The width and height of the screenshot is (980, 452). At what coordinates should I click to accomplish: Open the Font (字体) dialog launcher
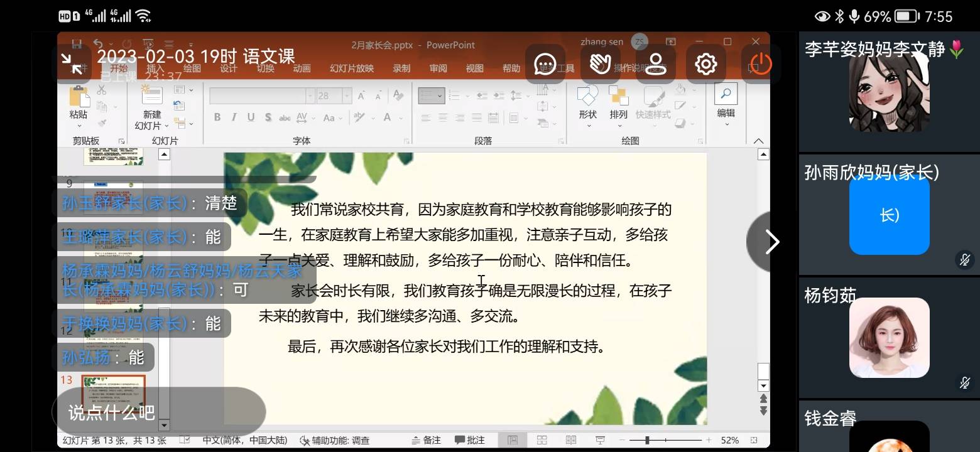pyautogui.click(x=406, y=142)
